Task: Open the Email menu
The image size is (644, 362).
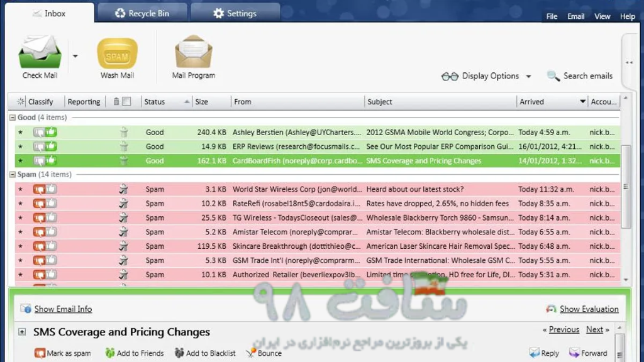Action: pyautogui.click(x=575, y=16)
